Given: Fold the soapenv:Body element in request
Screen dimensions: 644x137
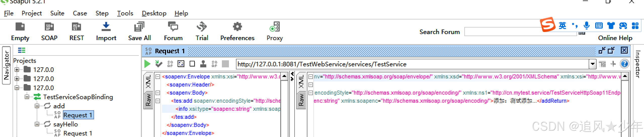Looking at the screenshot, I should 158,93.
